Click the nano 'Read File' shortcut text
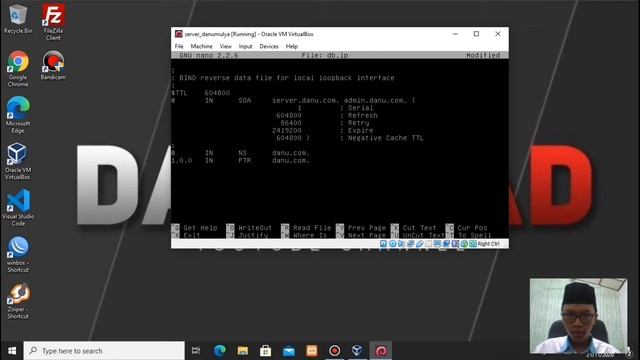640x360 pixels. coord(312,228)
